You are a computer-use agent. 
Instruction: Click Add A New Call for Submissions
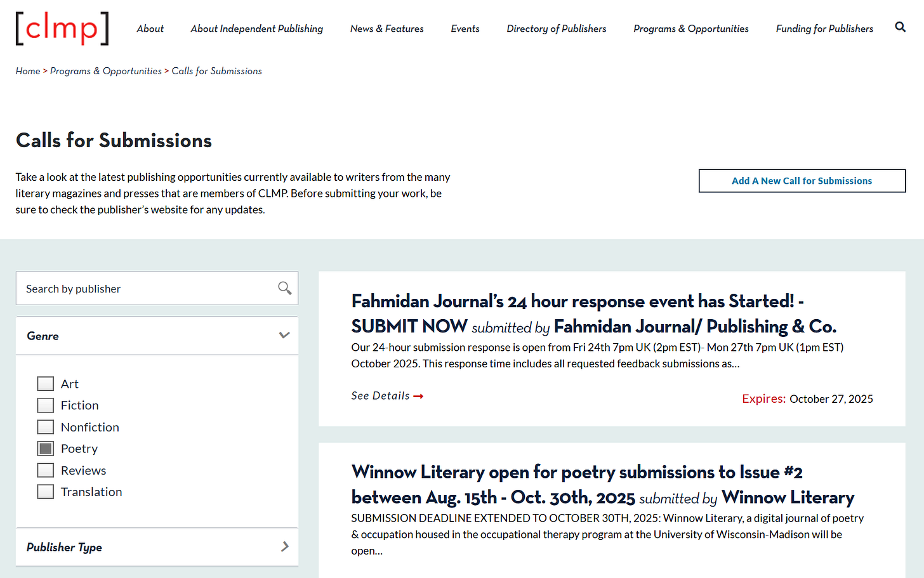(x=802, y=181)
